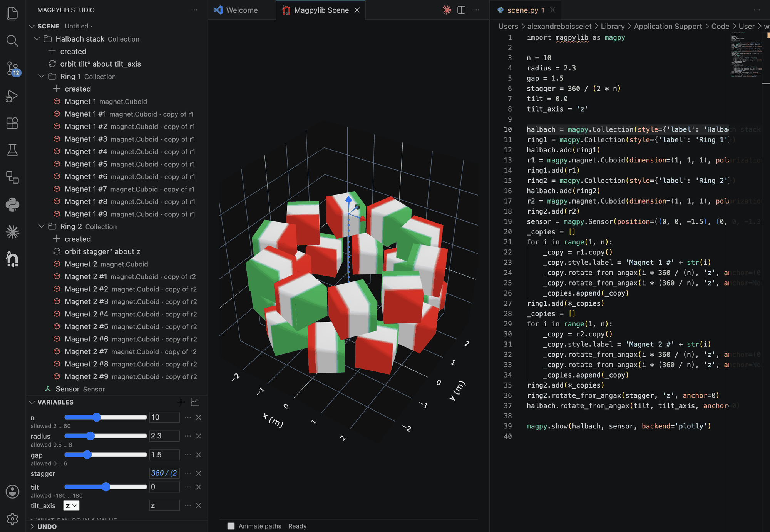Open the chart icon in Variables header
This screenshot has width=770, height=532.
tap(195, 402)
